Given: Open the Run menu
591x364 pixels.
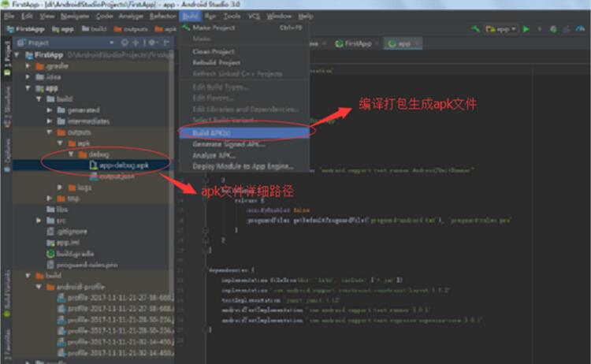Looking at the screenshot, I should point(210,17).
